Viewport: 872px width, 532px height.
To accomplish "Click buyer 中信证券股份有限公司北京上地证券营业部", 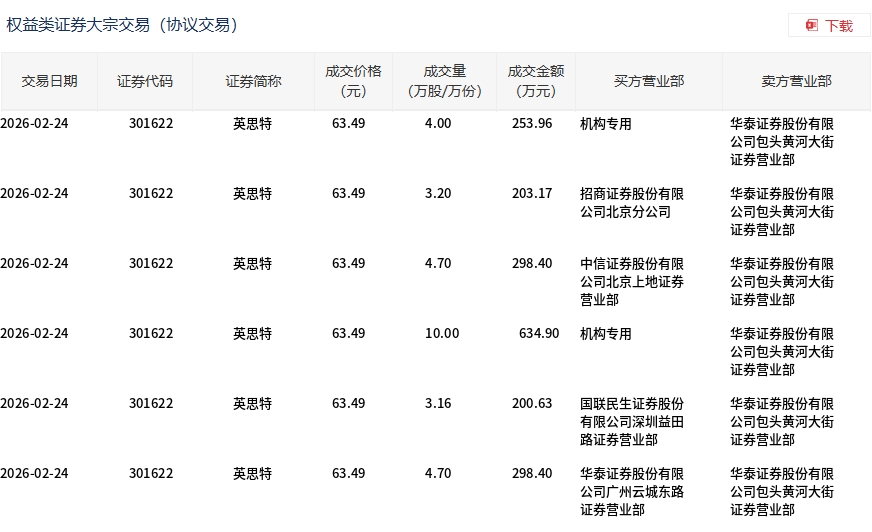I will click(x=632, y=282).
